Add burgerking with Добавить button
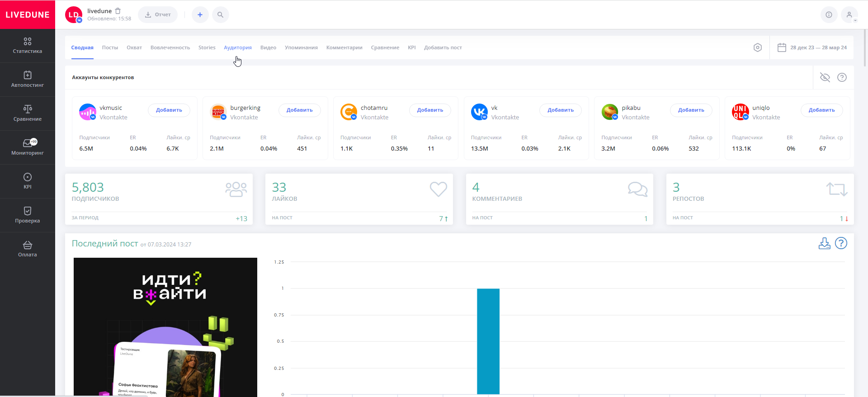Viewport: 868px width, 397px height. [300, 110]
